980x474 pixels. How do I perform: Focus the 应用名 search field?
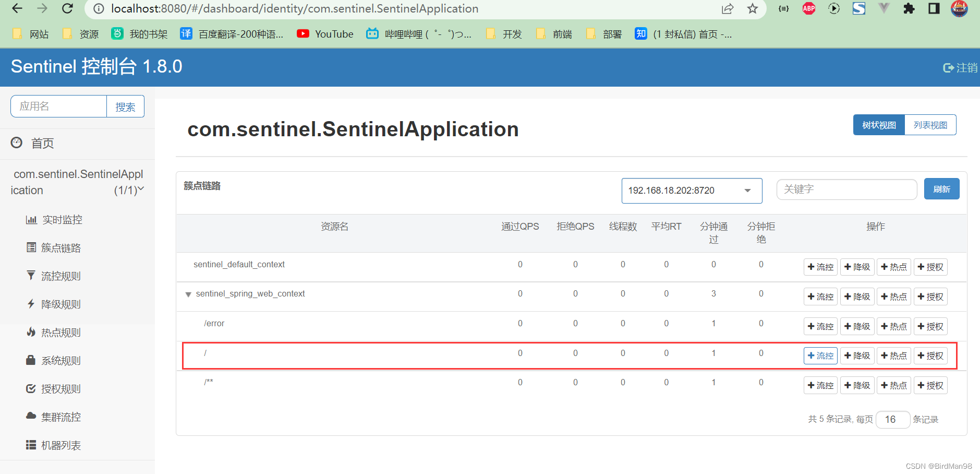coord(58,106)
